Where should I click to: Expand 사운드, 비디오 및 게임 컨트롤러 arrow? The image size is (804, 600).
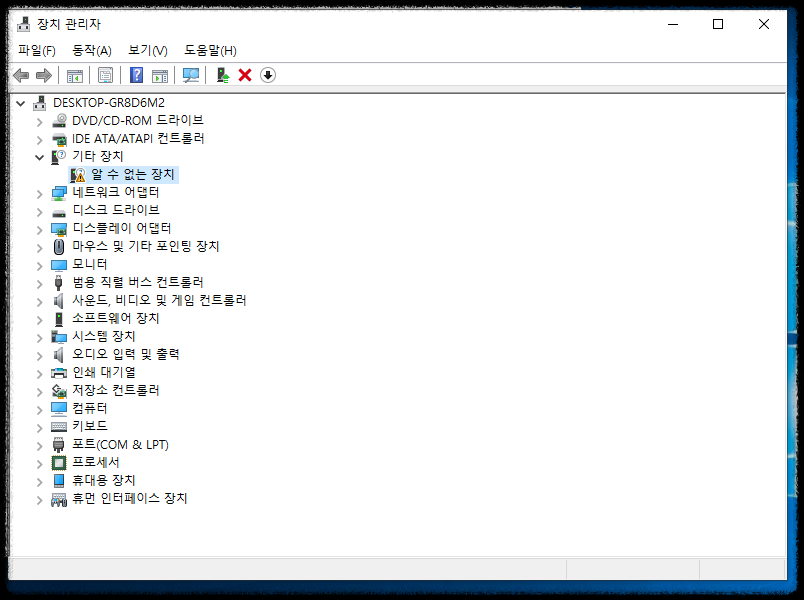[x=39, y=302]
